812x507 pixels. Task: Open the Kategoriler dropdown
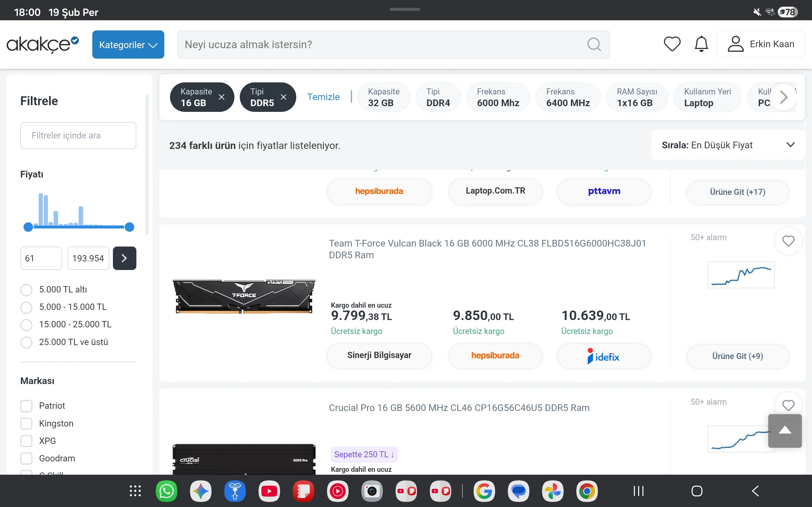pyautogui.click(x=128, y=45)
